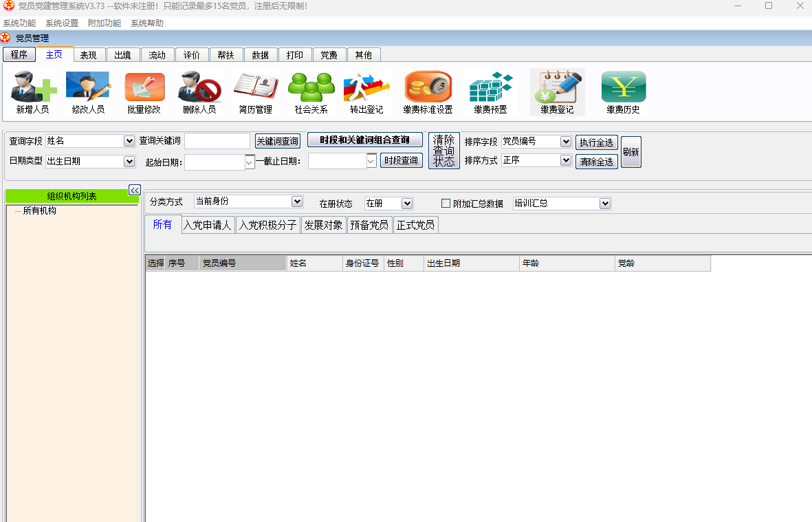Click the 出生日期 column header
Viewport: 812px width, 522px height.
pos(471,263)
